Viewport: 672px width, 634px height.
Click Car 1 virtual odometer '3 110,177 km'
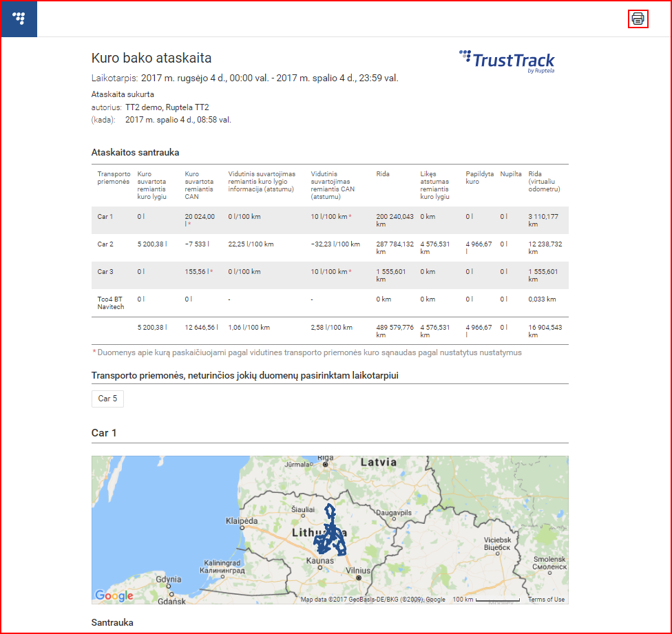click(x=543, y=220)
